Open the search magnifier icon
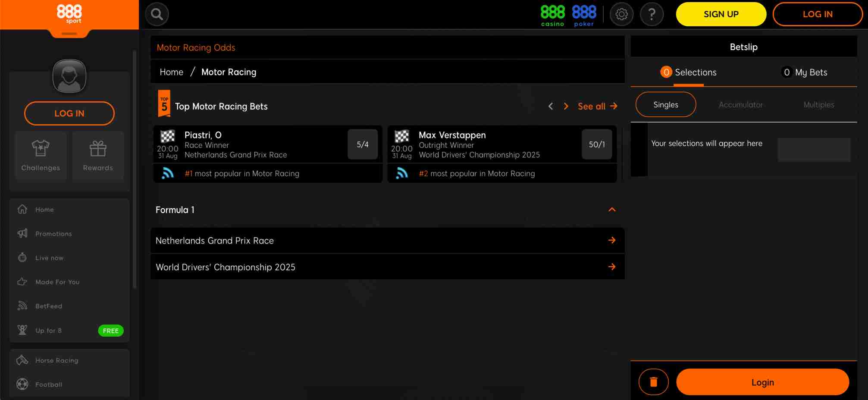Viewport: 868px width, 400px height. click(157, 14)
